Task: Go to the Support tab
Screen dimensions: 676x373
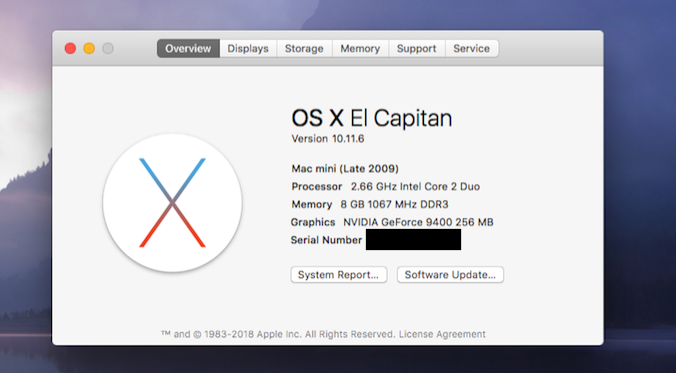Action: click(x=416, y=48)
